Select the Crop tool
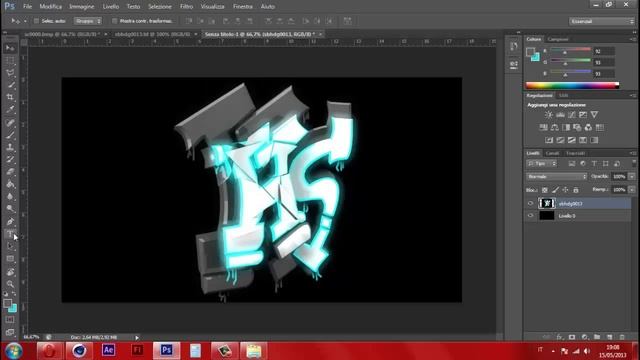This screenshot has width=640, height=360. pyautogui.click(x=10, y=97)
